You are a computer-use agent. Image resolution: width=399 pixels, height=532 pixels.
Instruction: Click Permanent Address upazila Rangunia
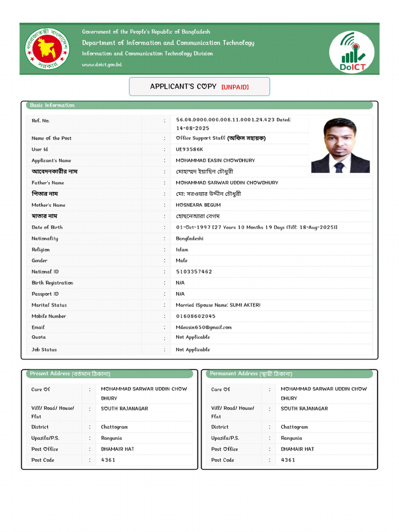pos(291,438)
